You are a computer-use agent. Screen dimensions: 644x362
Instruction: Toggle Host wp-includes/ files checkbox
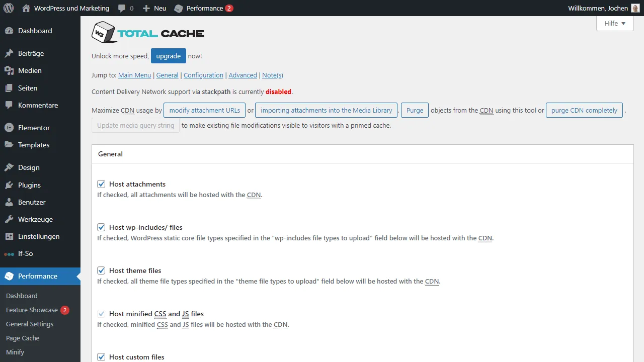(101, 227)
